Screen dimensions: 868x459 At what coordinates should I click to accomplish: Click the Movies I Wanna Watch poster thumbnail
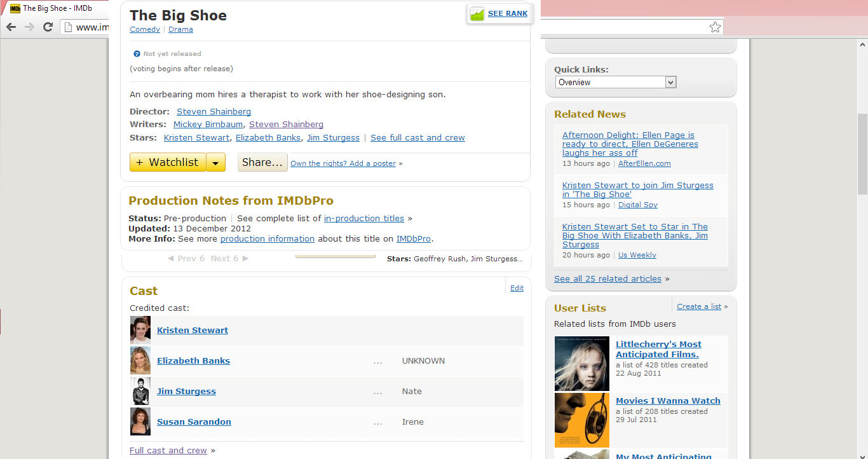point(581,420)
